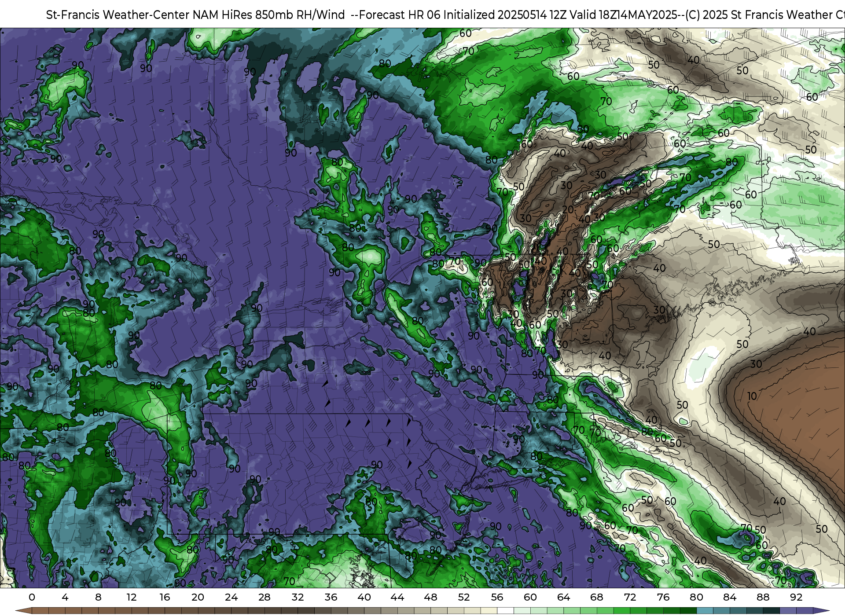The width and height of the screenshot is (845, 616).
Task: Click '850mb RH/Wind' in the title
Action: [x=300, y=15]
